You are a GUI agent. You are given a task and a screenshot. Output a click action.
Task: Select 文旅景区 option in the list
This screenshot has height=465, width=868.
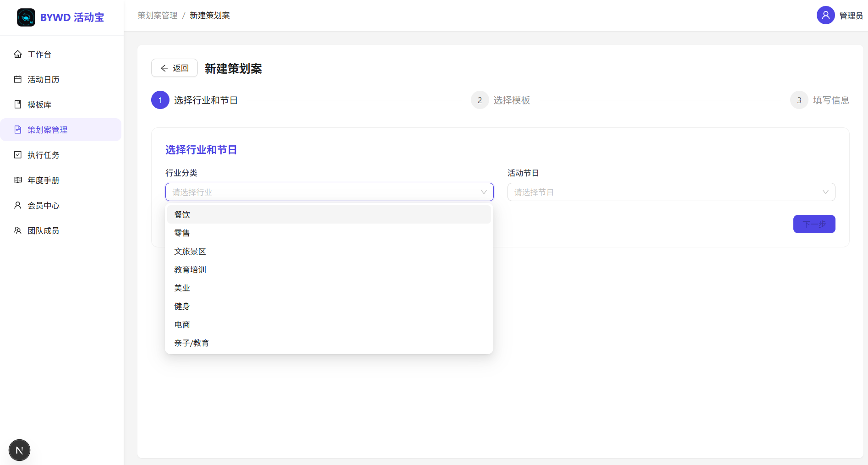pyautogui.click(x=329, y=251)
